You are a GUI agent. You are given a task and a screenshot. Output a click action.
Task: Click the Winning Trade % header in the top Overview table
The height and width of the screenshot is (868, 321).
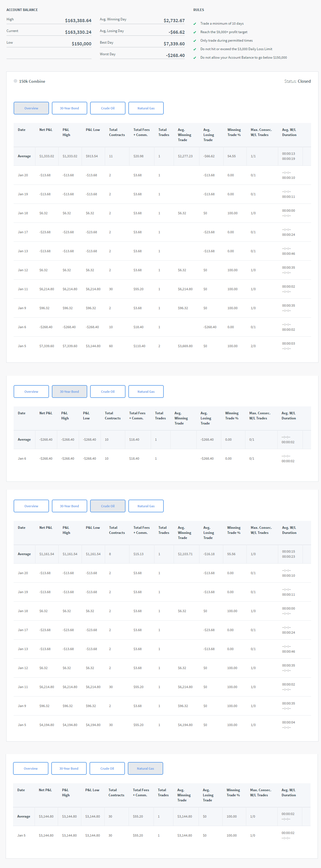click(x=234, y=132)
